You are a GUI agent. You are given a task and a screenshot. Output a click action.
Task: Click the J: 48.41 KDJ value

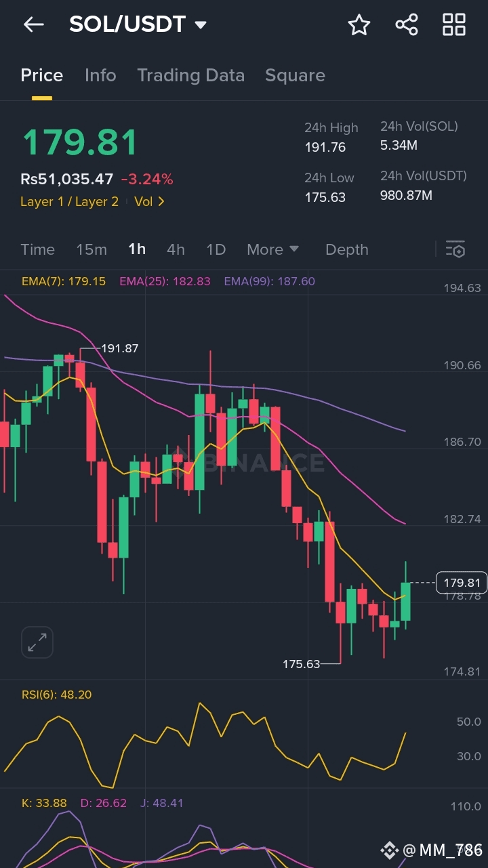pyautogui.click(x=162, y=803)
